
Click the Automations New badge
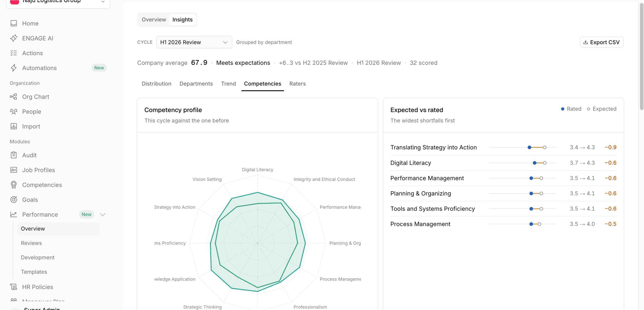tap(99, 68)
